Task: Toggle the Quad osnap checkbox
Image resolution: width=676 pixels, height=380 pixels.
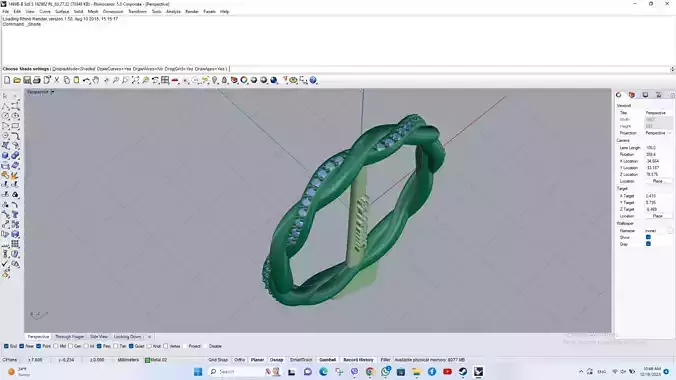Action: coord(131,346)
